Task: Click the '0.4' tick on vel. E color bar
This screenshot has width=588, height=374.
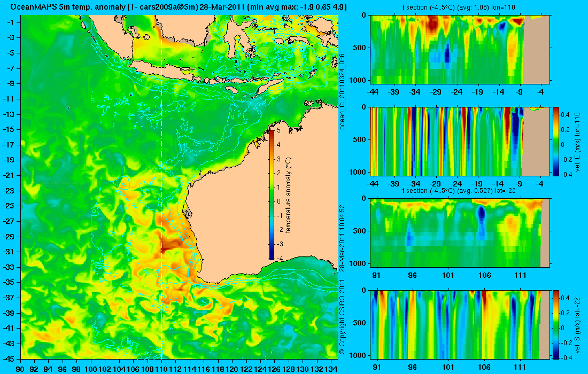Action: click(x=565, y=115)
